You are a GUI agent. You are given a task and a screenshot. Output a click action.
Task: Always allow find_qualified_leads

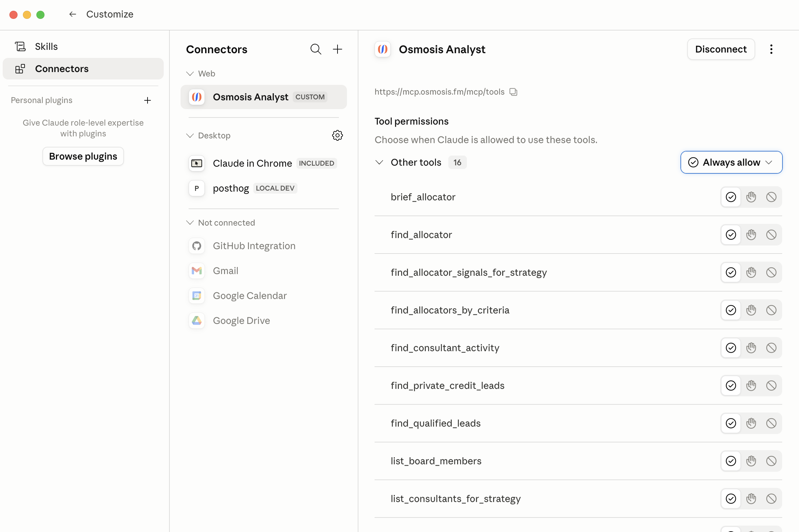point(731,423)
